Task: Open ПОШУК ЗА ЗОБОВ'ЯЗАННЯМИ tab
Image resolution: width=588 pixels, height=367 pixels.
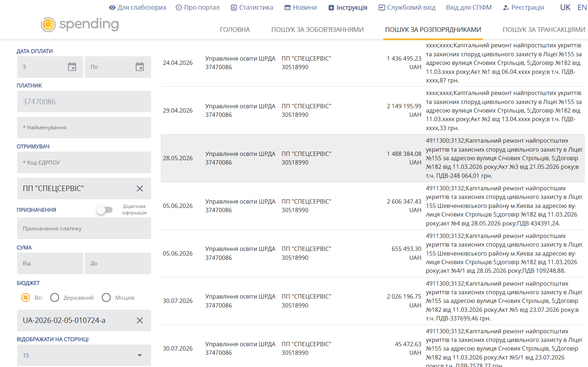Action: point(317,30)
